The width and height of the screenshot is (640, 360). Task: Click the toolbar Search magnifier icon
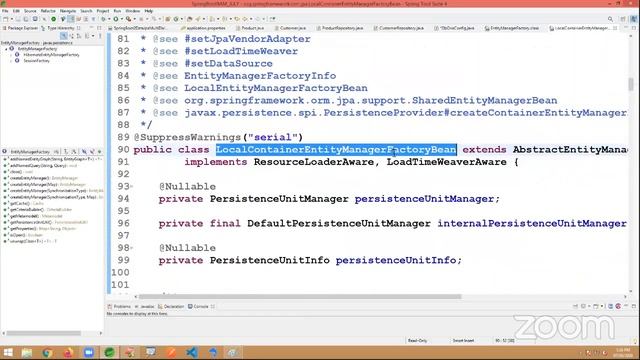(610, 19)
